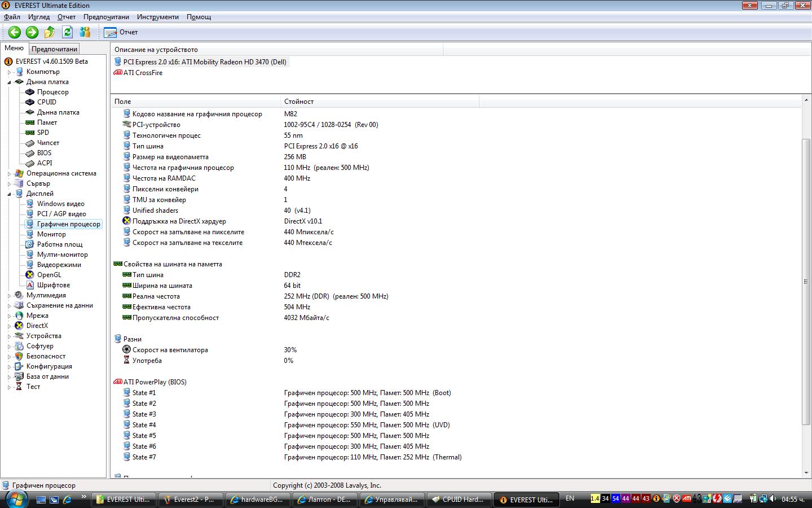Click the details pane vertical scrollbar thumb

806,281
